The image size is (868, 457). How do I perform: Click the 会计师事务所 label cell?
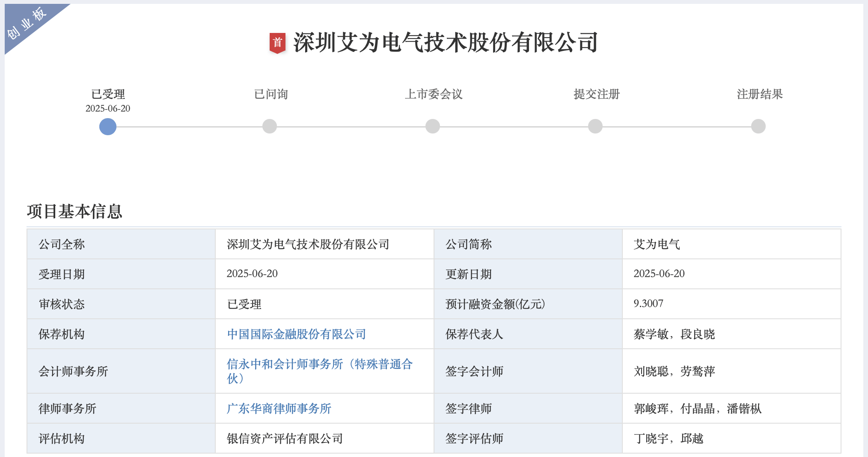click(x=121, y=371)
